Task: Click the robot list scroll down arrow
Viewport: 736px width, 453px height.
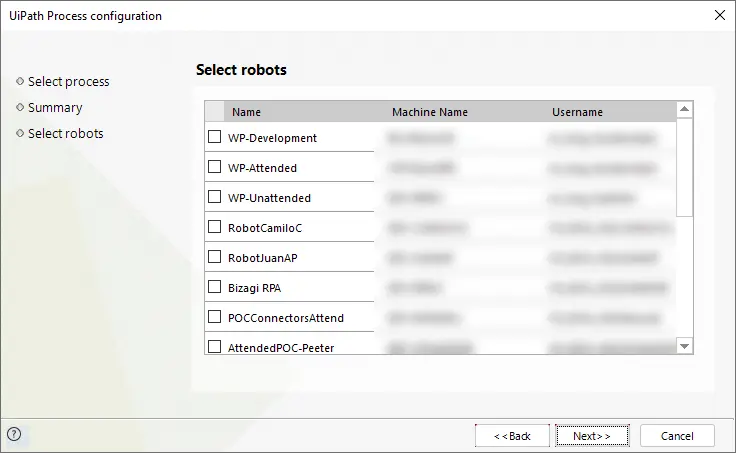Action: (x=684, y=346)
